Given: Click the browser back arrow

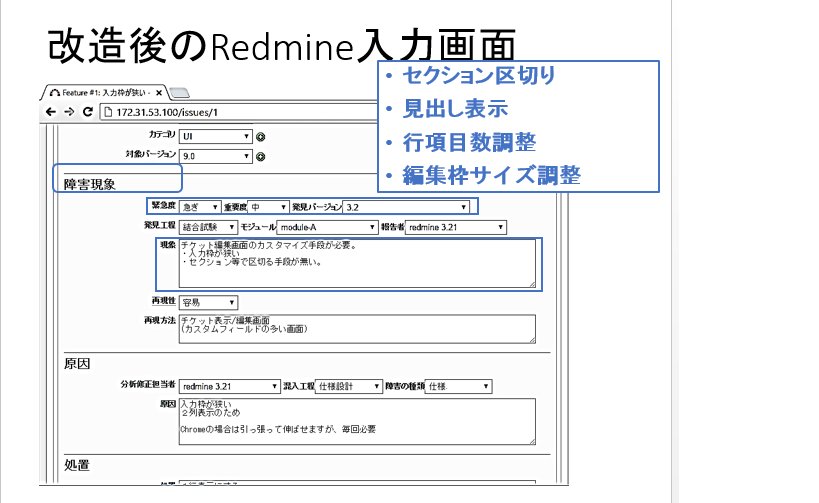Looking at the screenshot, I should pos(51,112).
